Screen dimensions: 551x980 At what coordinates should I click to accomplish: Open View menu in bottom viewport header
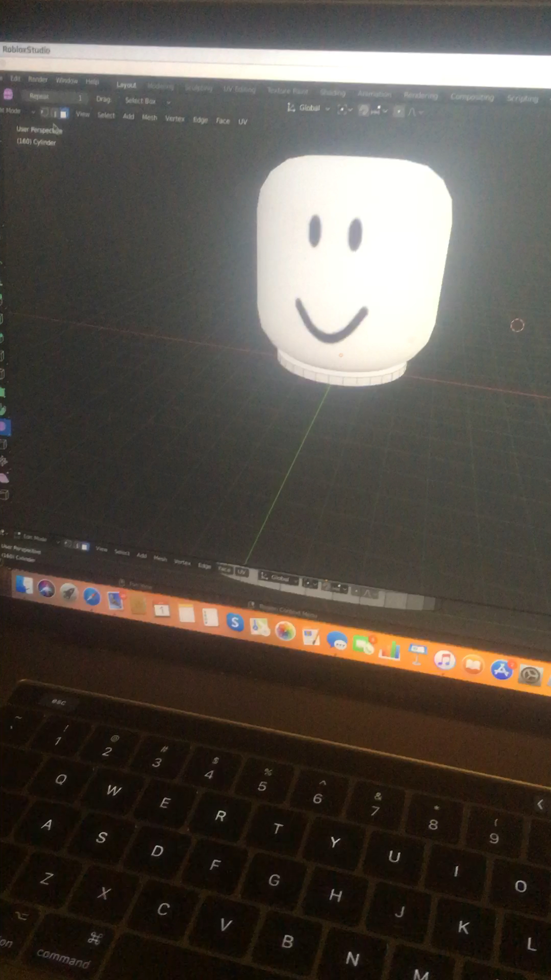pos(102,549)
